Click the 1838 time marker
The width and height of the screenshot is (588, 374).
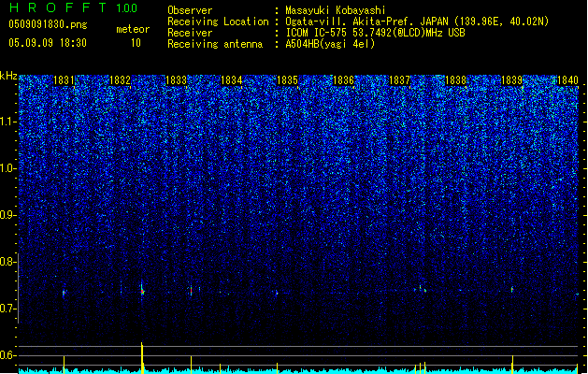click(x=455, y=80)
